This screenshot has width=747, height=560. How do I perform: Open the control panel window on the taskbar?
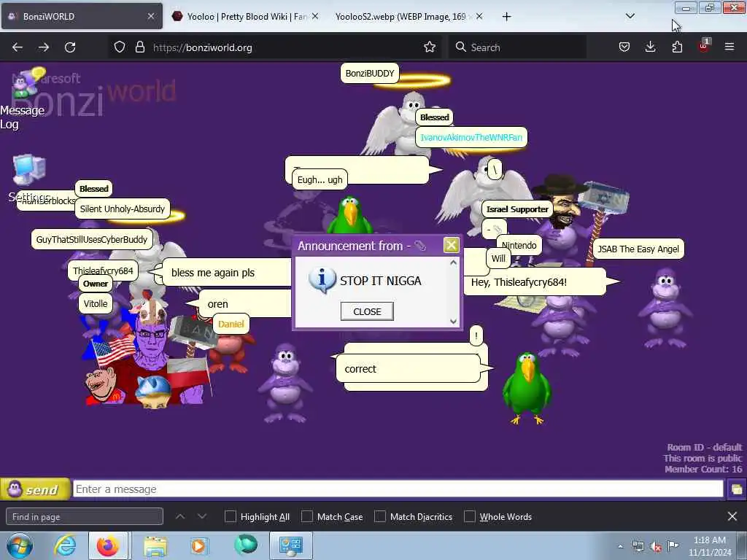(291, 545)
